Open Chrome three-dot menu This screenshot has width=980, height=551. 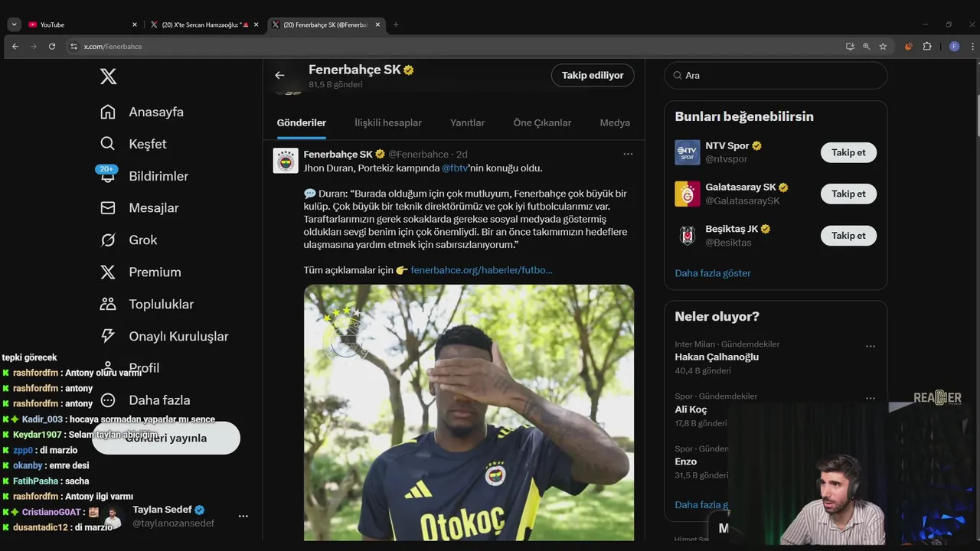coord(972,47)
